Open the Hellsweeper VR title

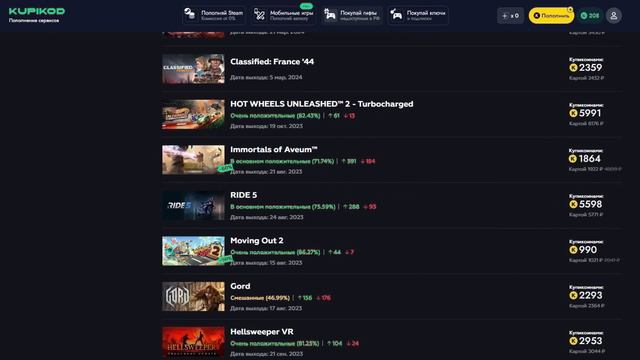262,332
